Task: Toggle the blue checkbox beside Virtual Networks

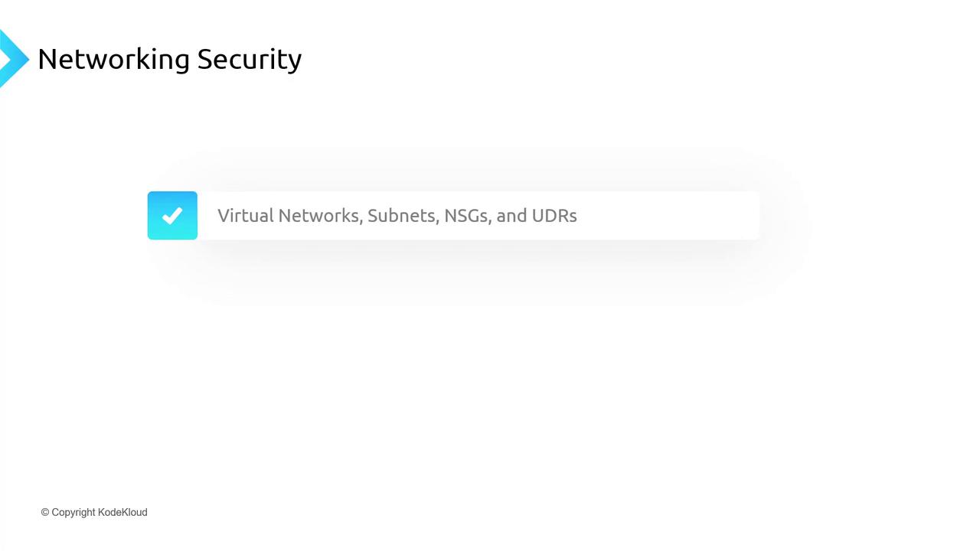Action: (x=172, y=215)
